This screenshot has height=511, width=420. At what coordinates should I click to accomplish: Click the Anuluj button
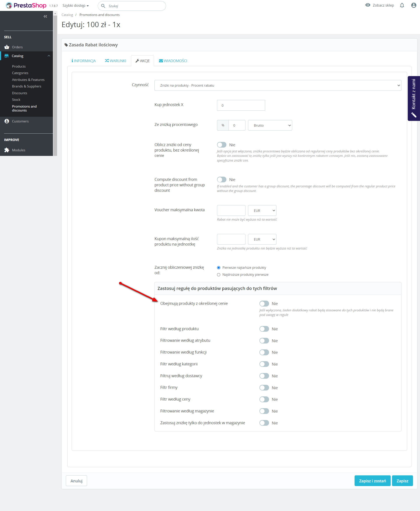pyautogui.click(x=76, y=481)
